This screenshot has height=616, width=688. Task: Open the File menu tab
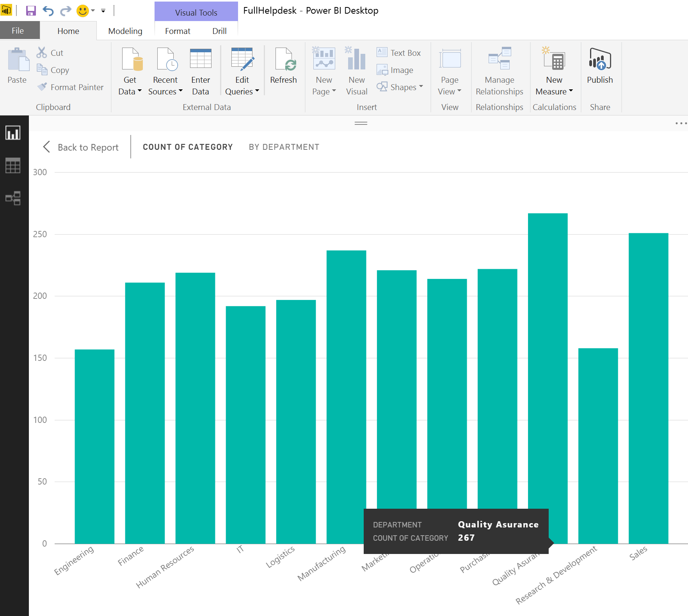click(x=18, y=31)
